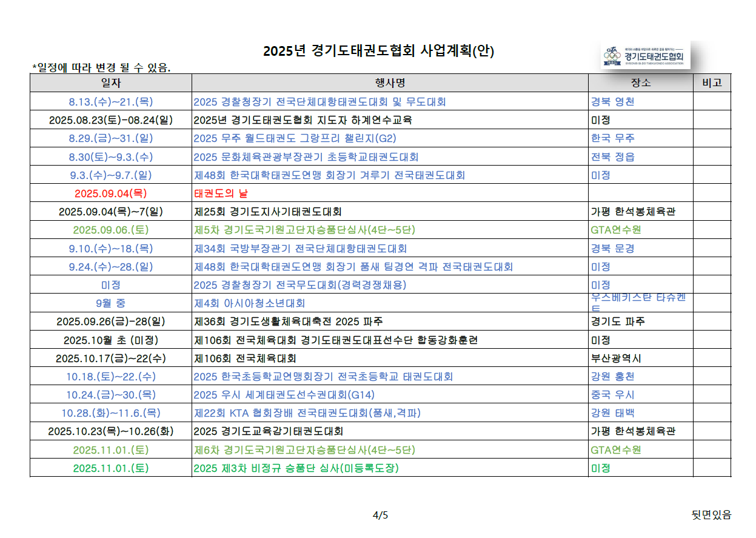Click event 2025 우시 세계태권도선수권대회(G14)
This screenshot has height=538, width=756.
point(284,395)
